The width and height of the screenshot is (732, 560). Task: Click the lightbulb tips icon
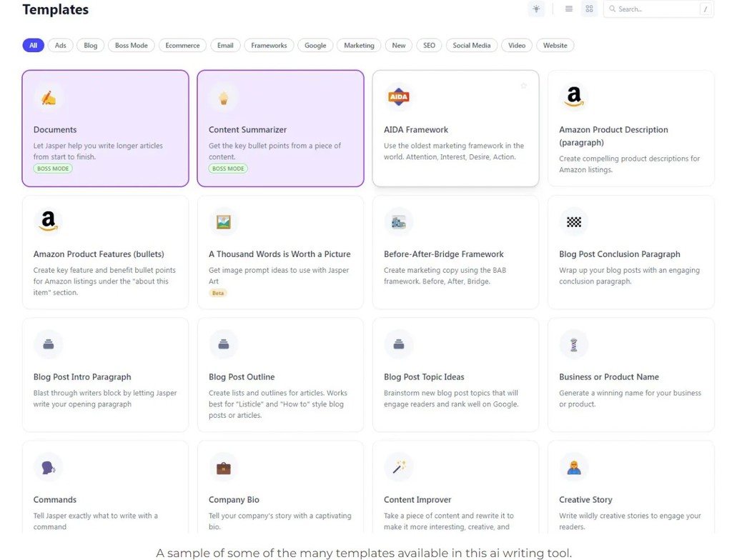(x=536, y=9)
